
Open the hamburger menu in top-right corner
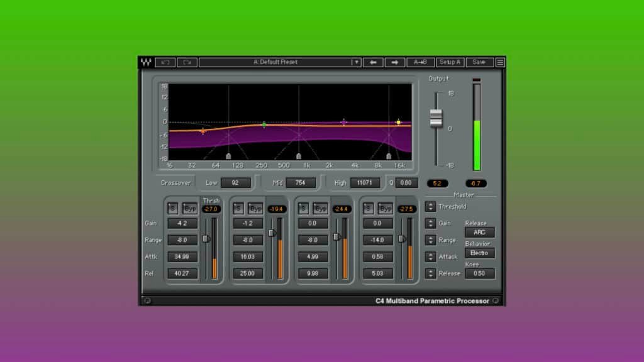tap(500, 62)
